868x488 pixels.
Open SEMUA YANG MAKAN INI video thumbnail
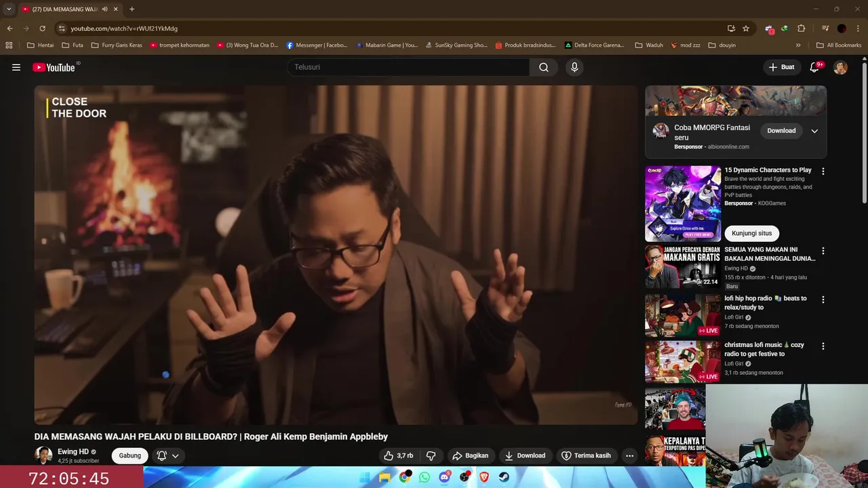pyautogui.click(x=683, y=267)
